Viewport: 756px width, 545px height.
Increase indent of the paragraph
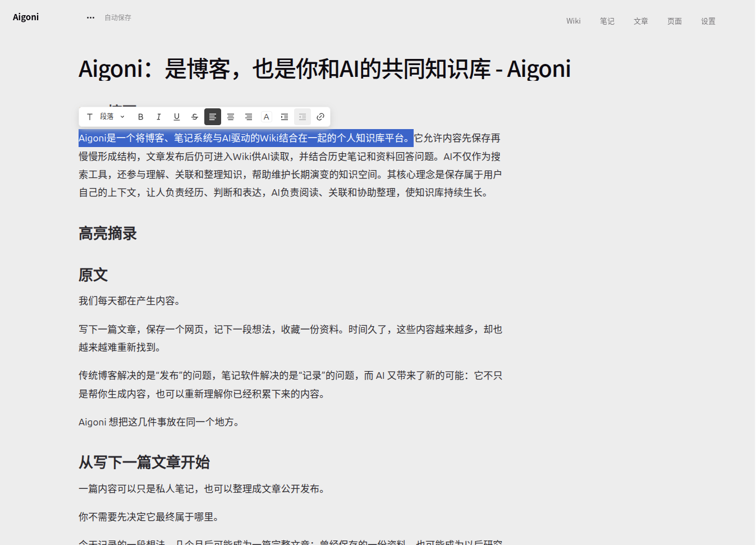[x=285, y=117]
